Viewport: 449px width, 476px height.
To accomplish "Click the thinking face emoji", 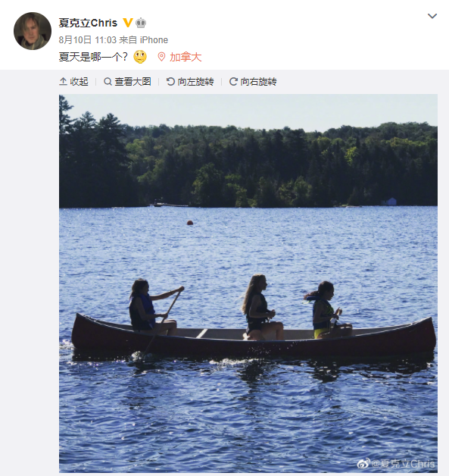I will click(140, 57).
